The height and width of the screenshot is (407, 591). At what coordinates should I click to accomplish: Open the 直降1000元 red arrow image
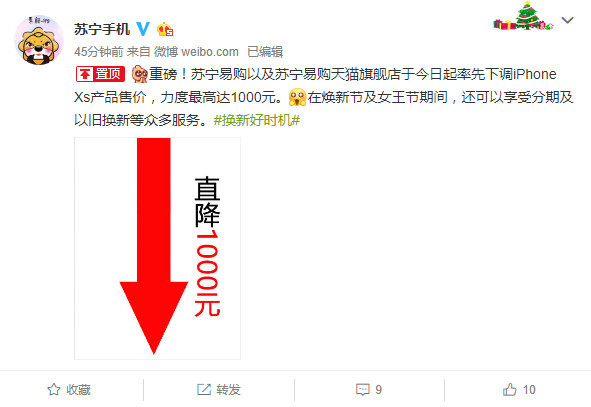coord(157,248)
